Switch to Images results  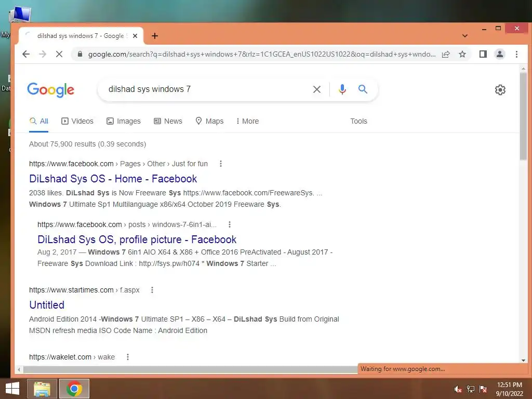coord(124,121)
